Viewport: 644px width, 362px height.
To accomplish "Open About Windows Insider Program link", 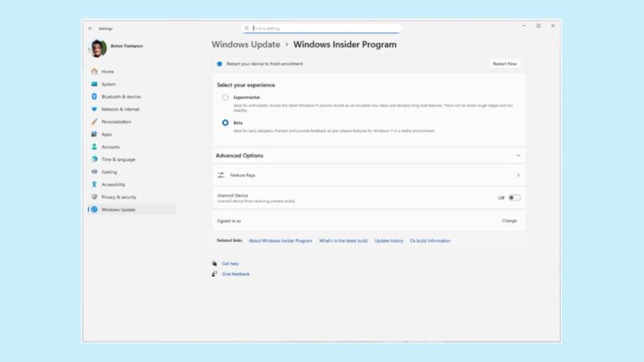I will (x=281, y=241).
